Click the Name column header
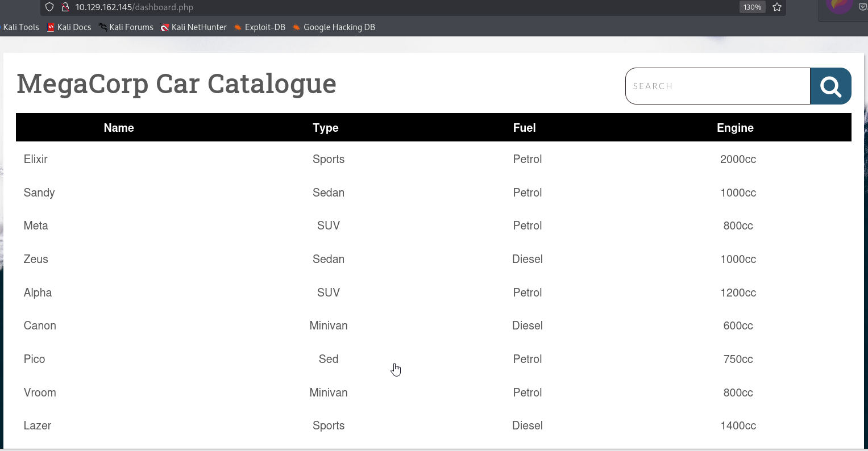 [x=119, y=128]
